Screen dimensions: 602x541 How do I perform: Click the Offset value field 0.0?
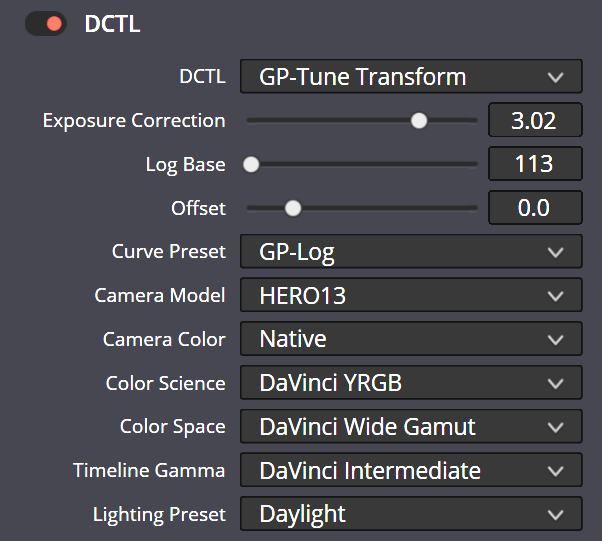(534, 209)
